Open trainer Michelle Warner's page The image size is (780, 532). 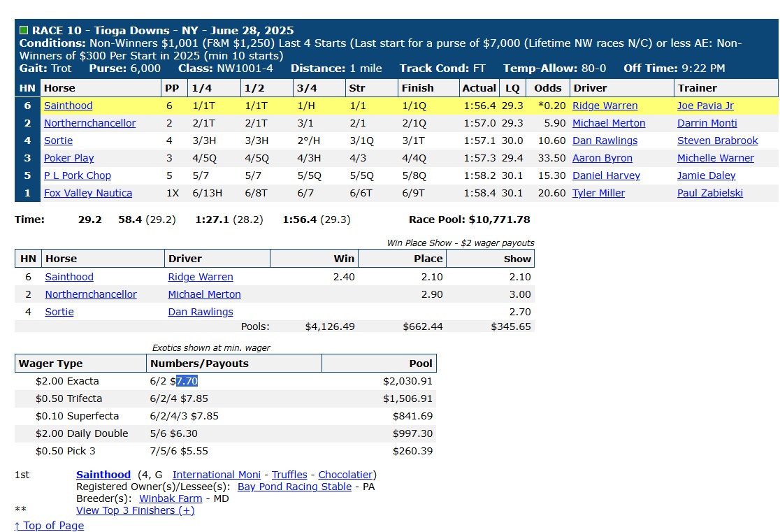pyautogui.click(x=715, y=158)
